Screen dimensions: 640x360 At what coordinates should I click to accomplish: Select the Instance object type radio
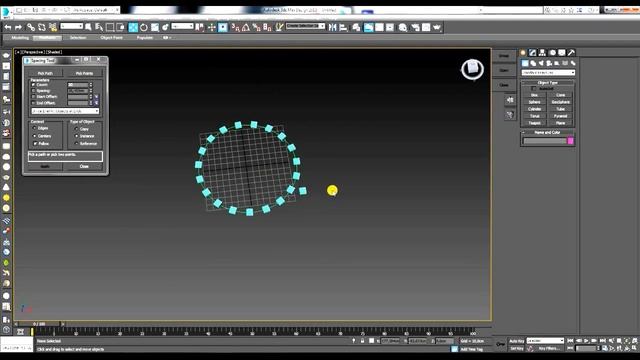tap(76, 136)
